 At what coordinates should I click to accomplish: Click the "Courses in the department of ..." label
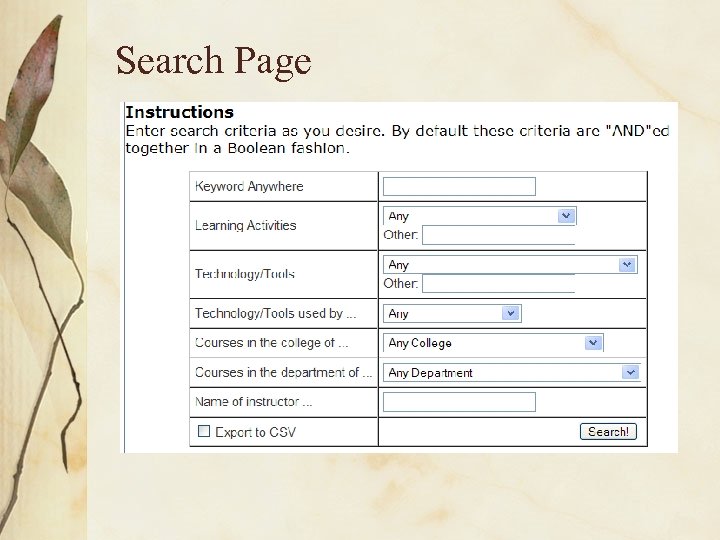click(283, 372)
